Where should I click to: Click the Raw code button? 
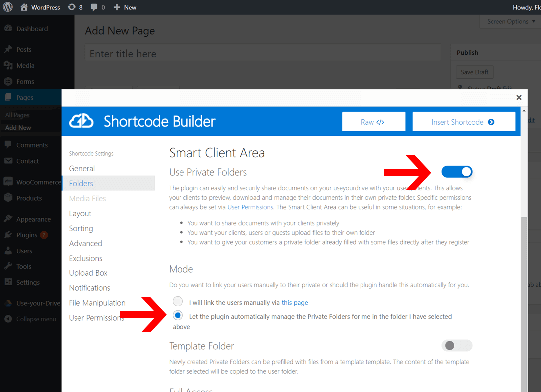373,122
